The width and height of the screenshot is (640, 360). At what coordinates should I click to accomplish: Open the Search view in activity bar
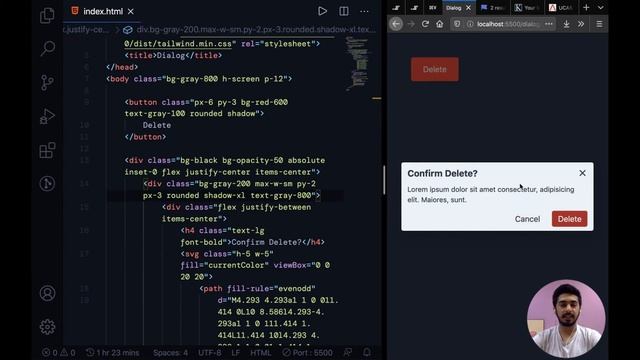pos(47,49)
